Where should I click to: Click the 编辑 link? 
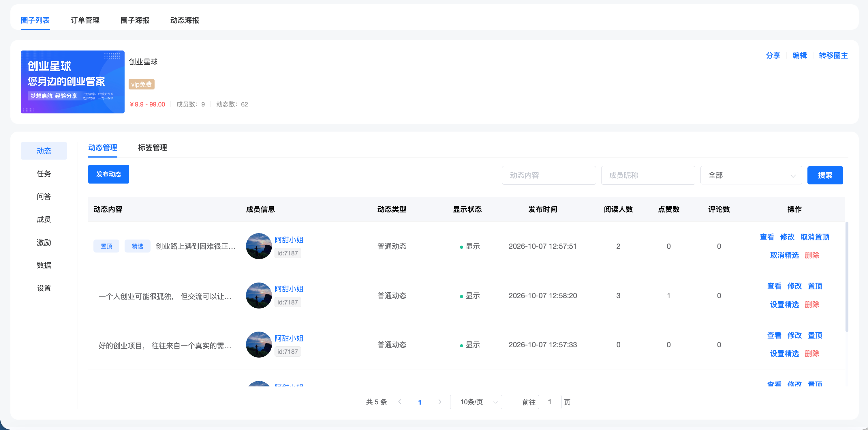pos(800,55)
